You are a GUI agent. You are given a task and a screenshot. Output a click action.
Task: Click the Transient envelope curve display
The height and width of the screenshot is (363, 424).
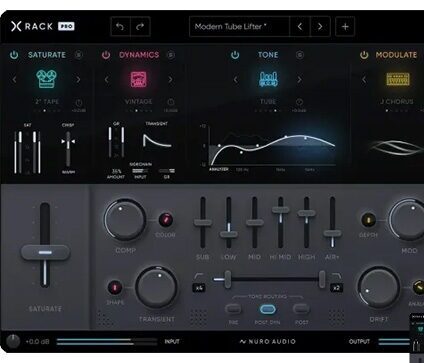click(x=157, y=140)
